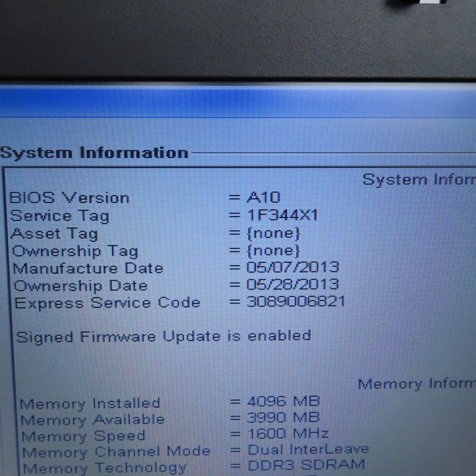Viewport: 476px width, 476px height.
Task: Select the Ownership Tag label
Action: point(75,252)
